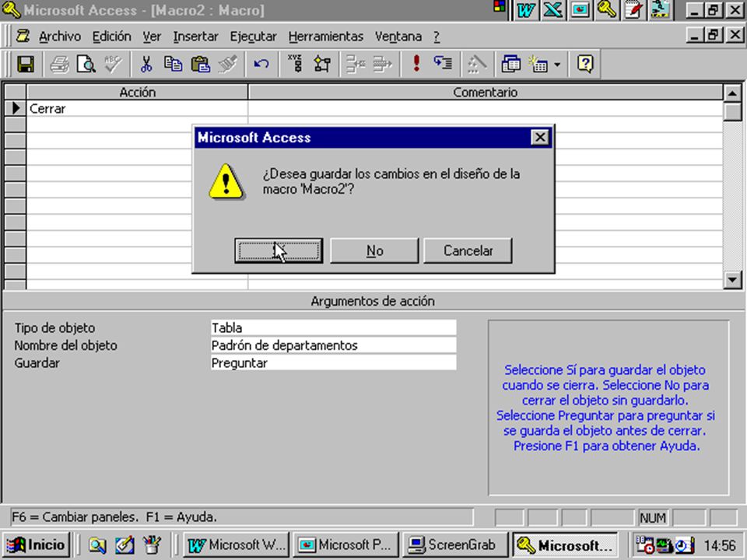
Task: Click the Copy toolbar icon
Action: (x=173, y=64)
